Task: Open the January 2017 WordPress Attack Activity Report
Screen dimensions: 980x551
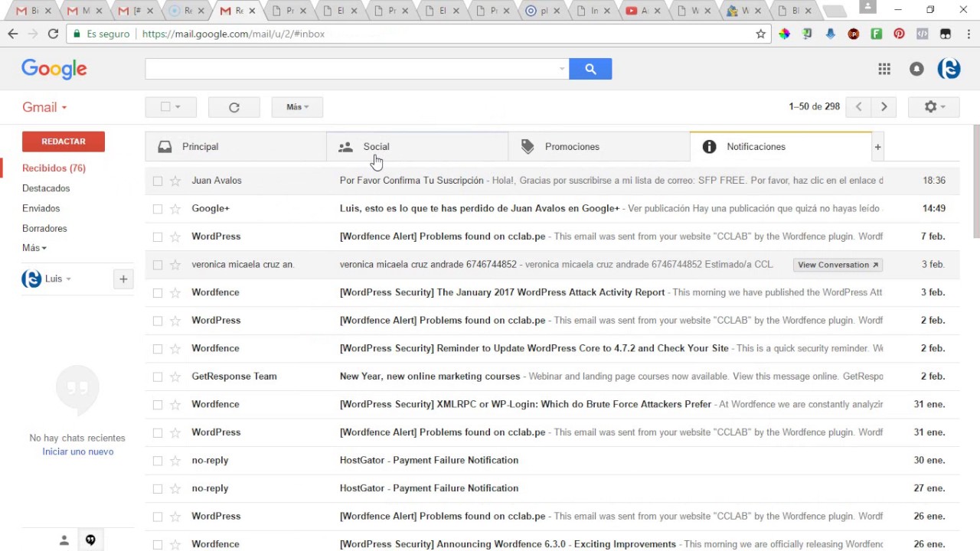Action: click(x=502, y=292)
